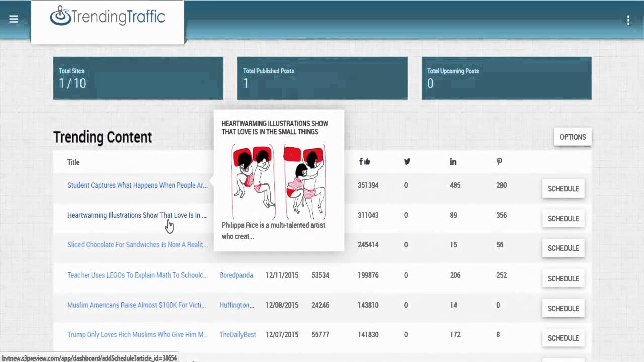This screenshot has height=362, width=644.
Task: Open Sliced Chocolate For Sandwiches link
Action: (137, 245)
